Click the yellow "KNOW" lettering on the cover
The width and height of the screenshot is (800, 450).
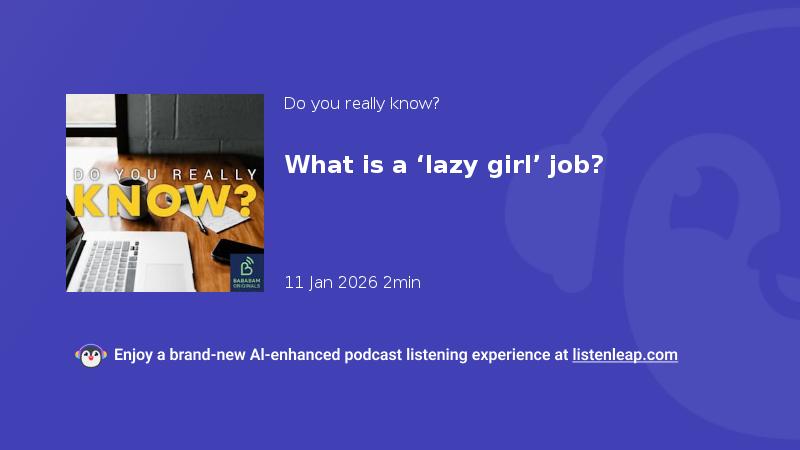tap(153, 201)
